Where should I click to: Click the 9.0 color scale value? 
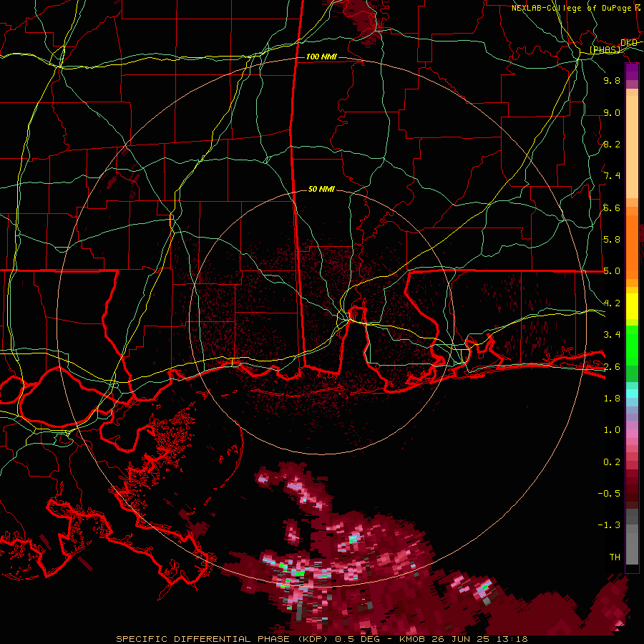pyautogui.click(x=612, y=112)
